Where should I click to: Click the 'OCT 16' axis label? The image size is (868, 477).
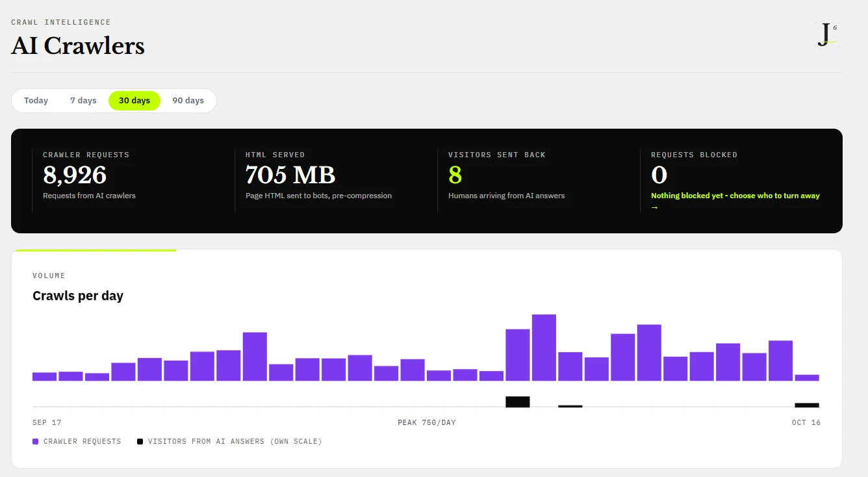[x=806, y=423]
